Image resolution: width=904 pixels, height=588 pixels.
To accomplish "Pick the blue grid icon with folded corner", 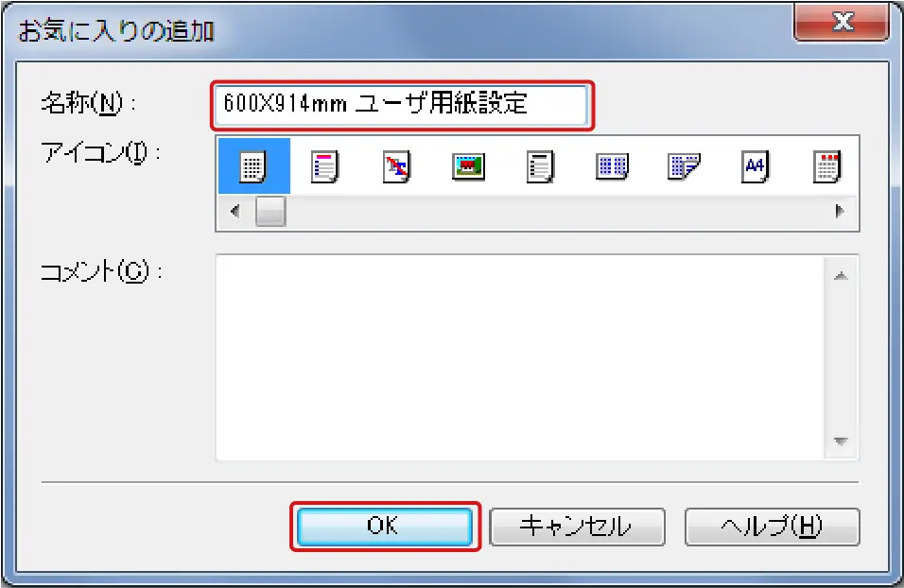I will pos(684,166).
